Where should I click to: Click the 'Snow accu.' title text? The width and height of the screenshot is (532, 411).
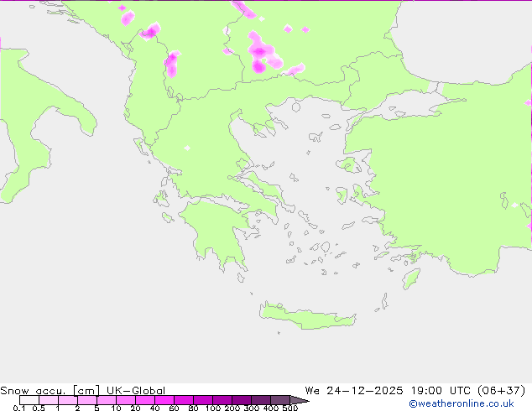click(x=33, y=391)
